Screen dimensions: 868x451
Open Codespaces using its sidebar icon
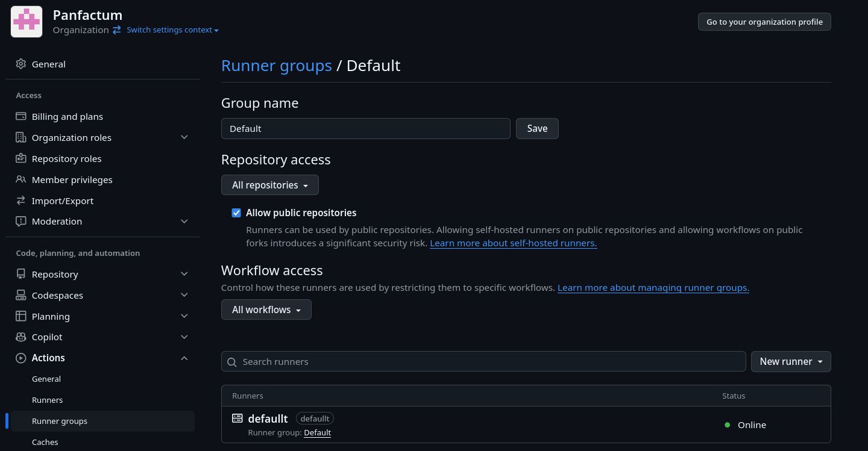21,295
